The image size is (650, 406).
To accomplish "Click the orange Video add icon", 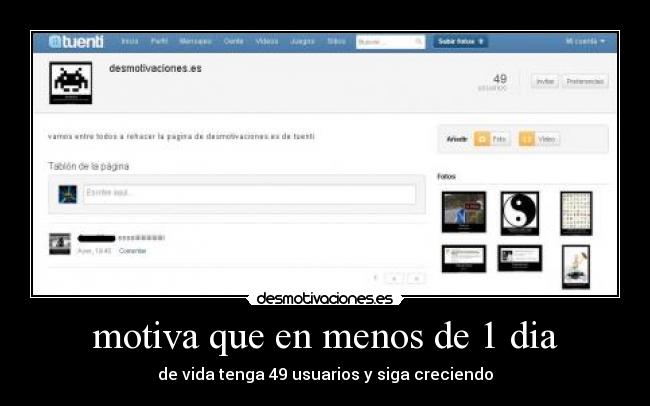I will [526, 139].
